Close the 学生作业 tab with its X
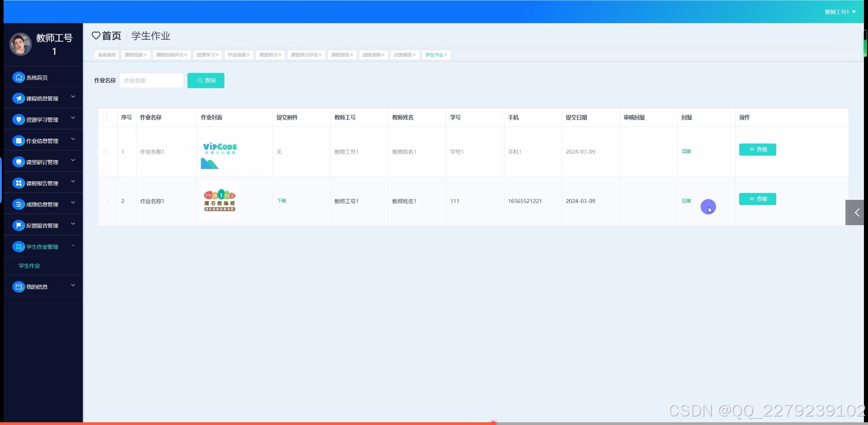 [446, 55]
